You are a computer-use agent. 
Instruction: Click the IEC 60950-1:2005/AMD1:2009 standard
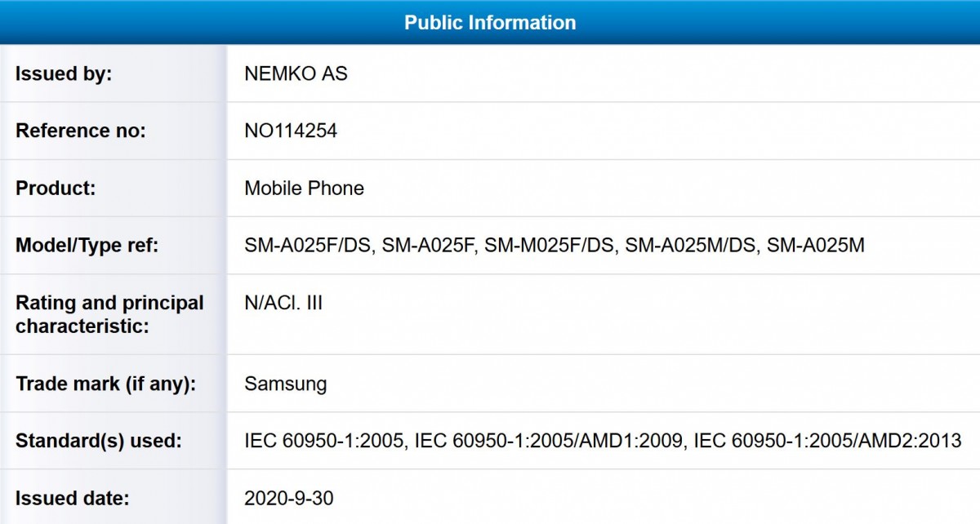550,441
